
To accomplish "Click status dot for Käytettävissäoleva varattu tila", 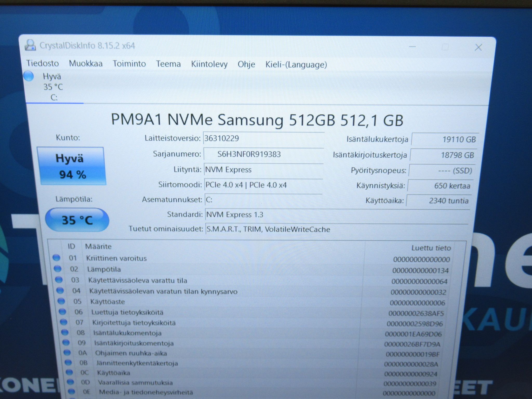I will click(59, 280).
